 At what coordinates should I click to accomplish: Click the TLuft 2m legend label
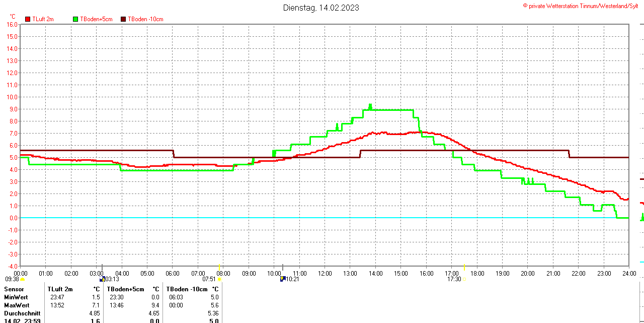(x=43, y=19)
